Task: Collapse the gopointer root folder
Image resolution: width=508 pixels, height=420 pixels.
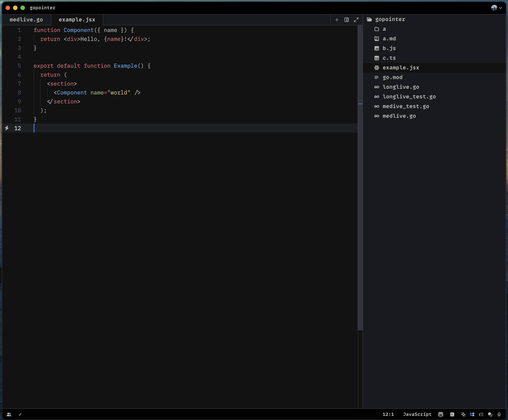Action: tap(390, 19)
